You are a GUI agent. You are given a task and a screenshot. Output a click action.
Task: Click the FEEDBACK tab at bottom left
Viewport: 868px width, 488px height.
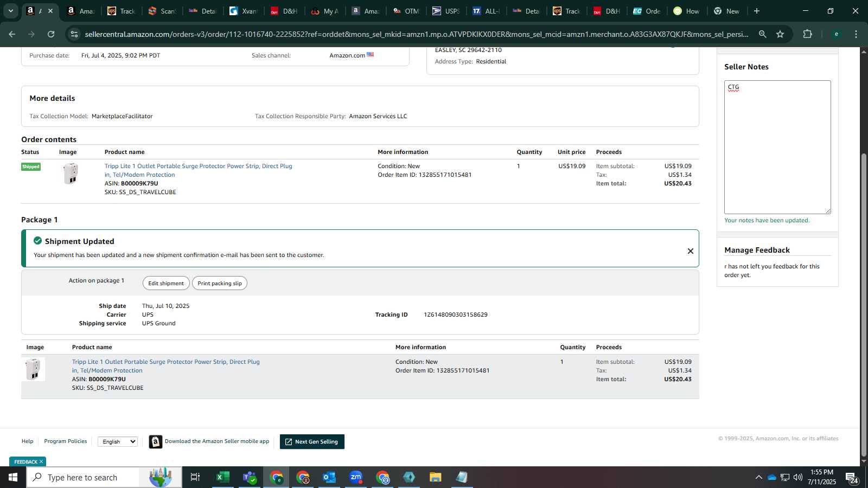click(x=28, y=461)
